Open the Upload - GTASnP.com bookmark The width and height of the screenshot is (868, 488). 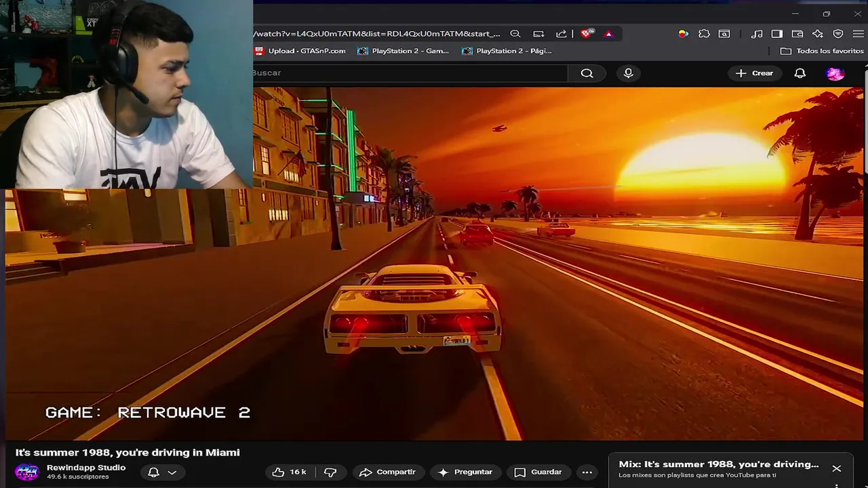(x=300, y=51)
